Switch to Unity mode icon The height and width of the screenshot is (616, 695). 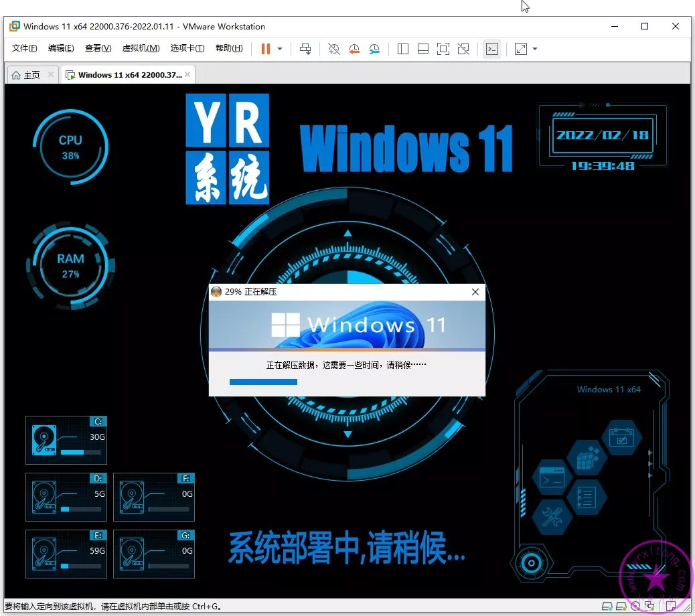coord(463,49)
